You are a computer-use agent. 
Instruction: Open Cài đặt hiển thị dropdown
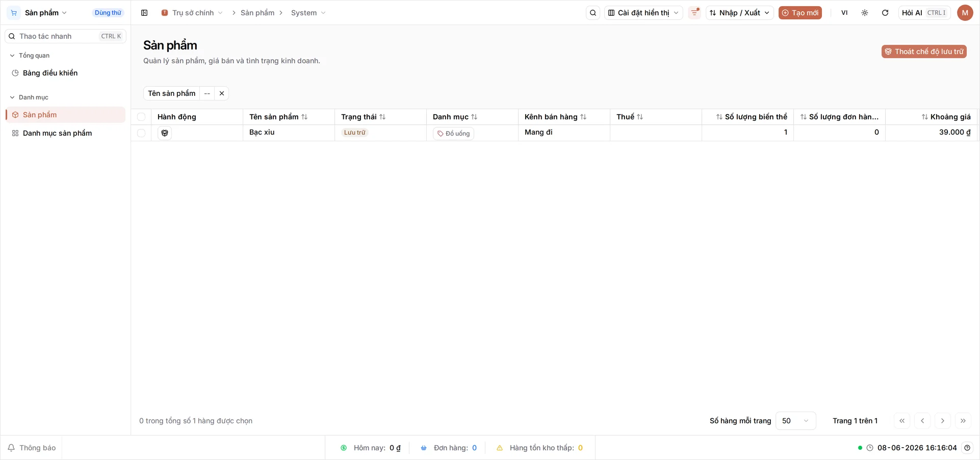click(x=643, y=13)
